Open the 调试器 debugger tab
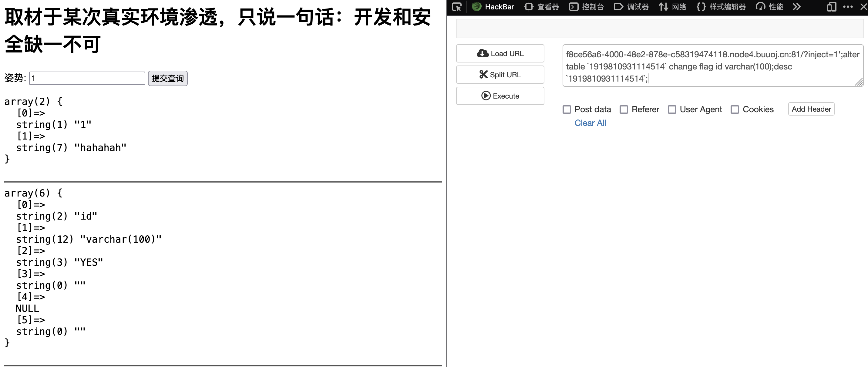 click(x=631, y=7)
